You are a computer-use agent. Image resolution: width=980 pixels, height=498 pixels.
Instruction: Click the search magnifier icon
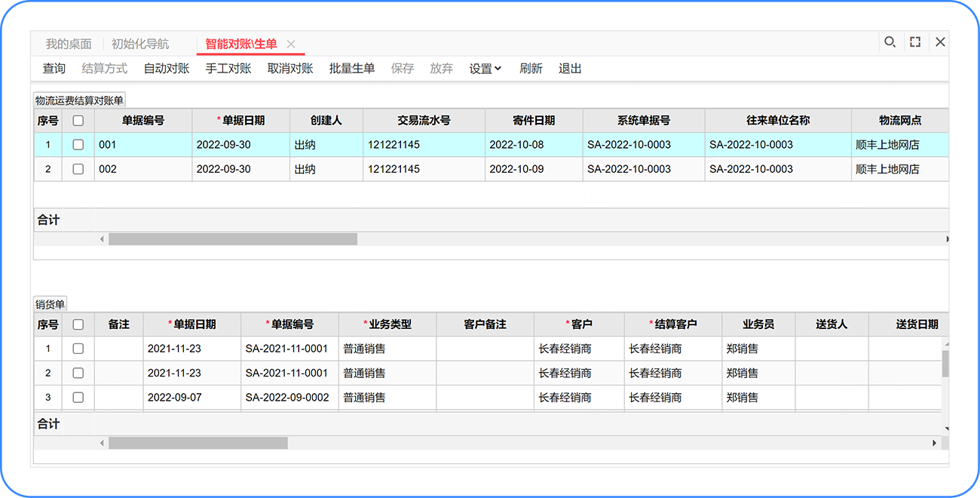(x=890, y=42)
